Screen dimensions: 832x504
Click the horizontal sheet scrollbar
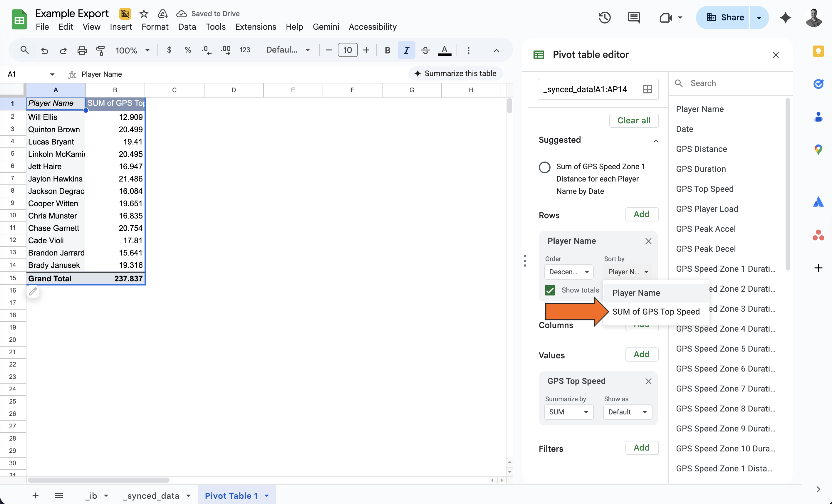(x=98, y=480)
